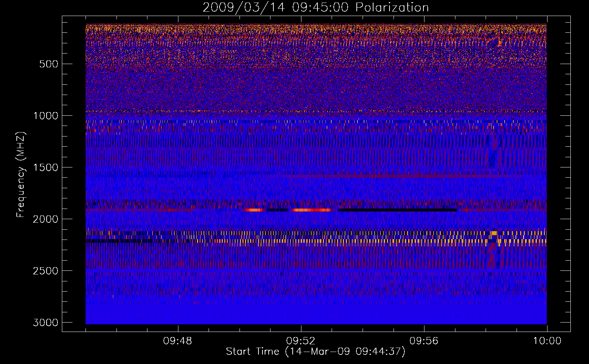Screen dimensions: 589x364
Task: Click the "Start Time (14-Mar-09 09:44:37)" label
Action: (x=316, y=352)
